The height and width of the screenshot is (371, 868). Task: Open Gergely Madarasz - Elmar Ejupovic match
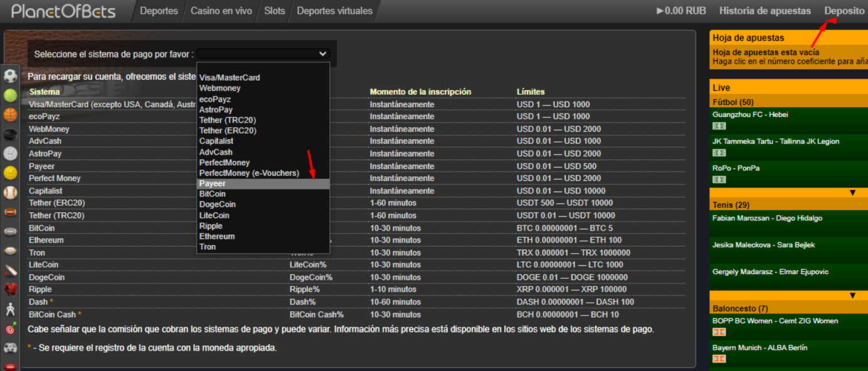pyautogui.click(x=771, y=272)
